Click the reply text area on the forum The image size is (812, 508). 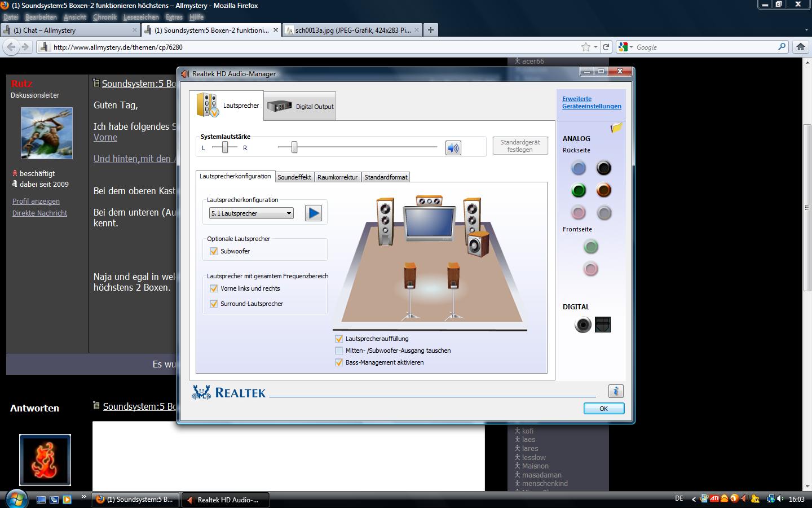[289, 456]
